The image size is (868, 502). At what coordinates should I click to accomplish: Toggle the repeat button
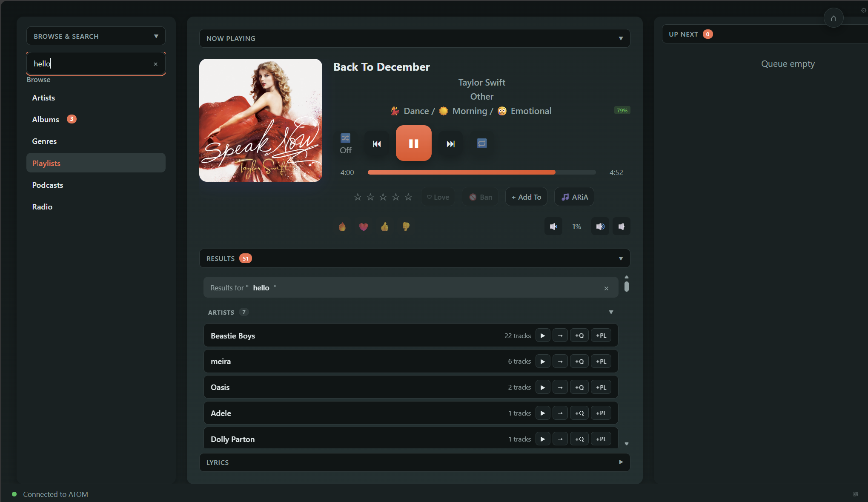[481, 143]
